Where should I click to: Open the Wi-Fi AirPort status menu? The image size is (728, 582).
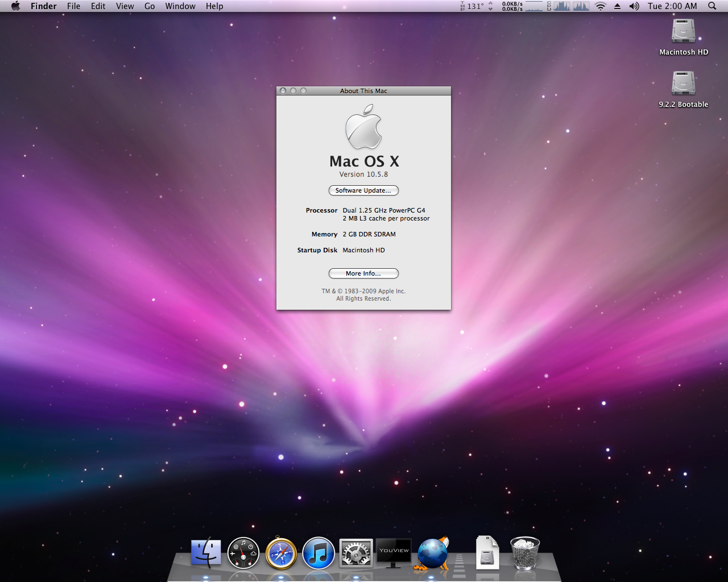click(x=601, y=6)
